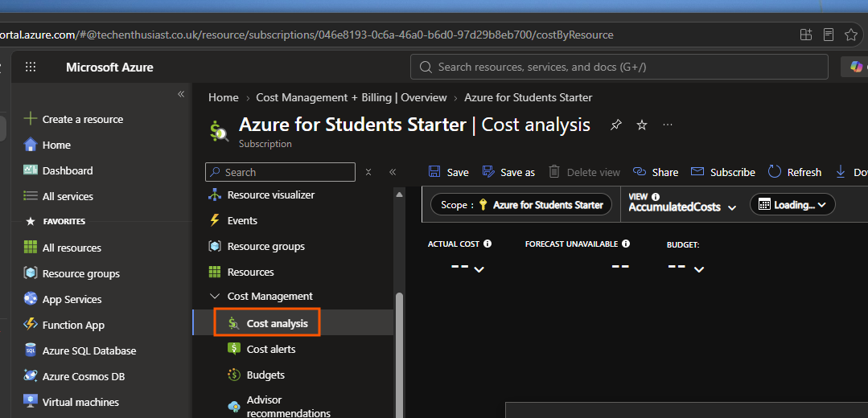Clear the resource menu search
This screenshot has height=418, width=868.
click(x=368, y=172)
